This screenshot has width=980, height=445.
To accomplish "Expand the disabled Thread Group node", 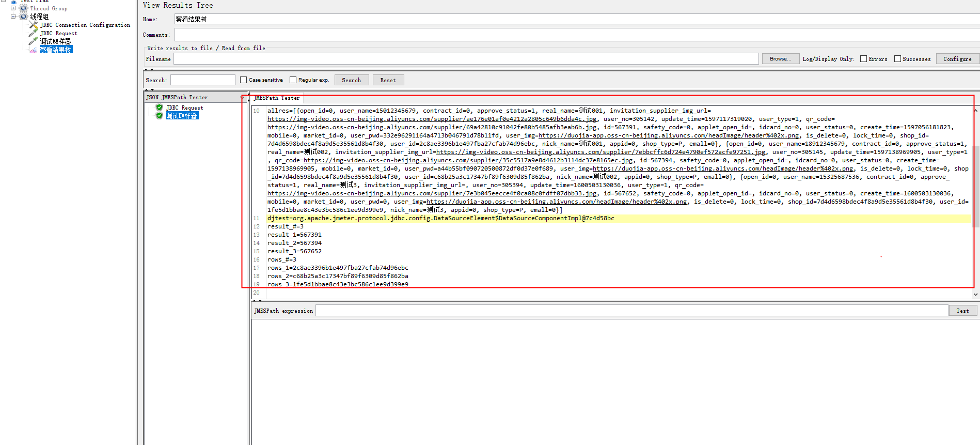I will click(x=13, y=8).
